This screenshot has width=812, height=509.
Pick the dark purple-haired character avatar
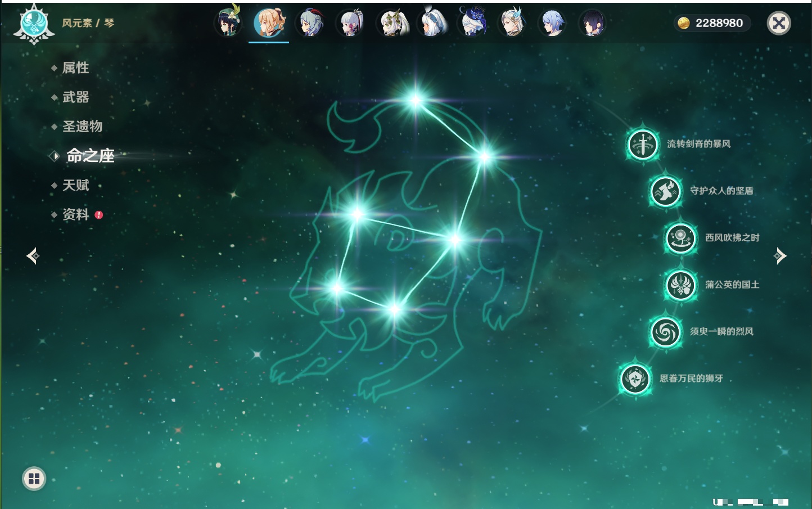593,23
